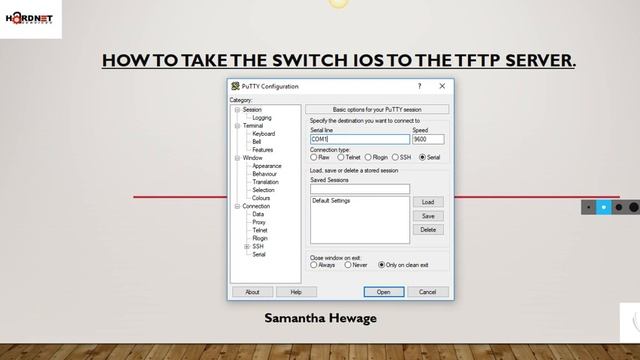Open the Logging category

click(x=262, y=118)
